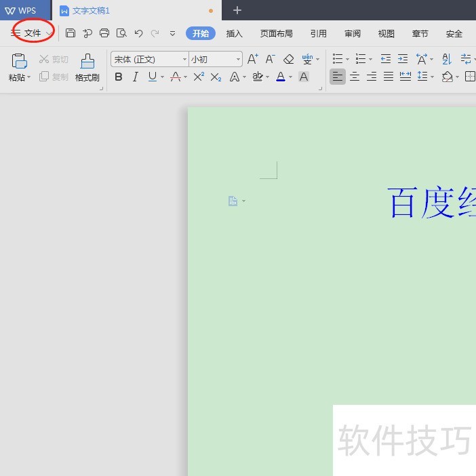Image resolution: width=476 pixels, height=476 pixels.
Task: Justify text alignment
Action: pyautogui.click(x=389, y=77)
